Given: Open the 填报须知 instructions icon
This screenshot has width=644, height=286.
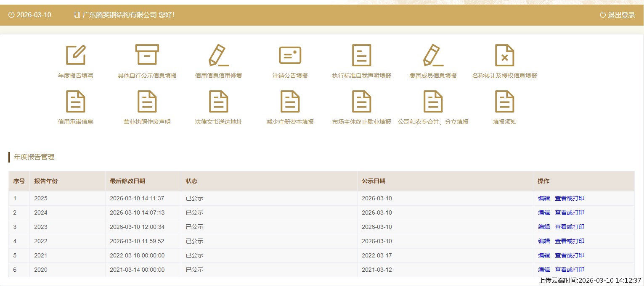Looking at the screenshot, I should click(x=505, y=102).
